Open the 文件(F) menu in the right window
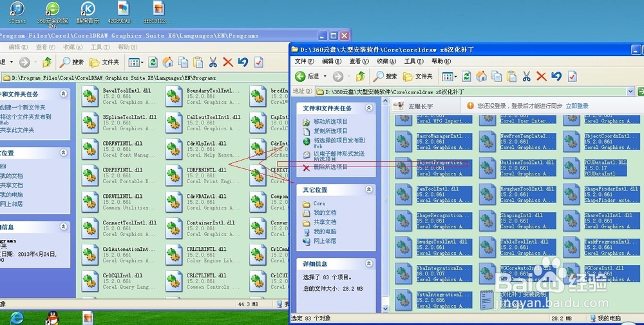This screenshot has height=325, width=644. [305, 61]
